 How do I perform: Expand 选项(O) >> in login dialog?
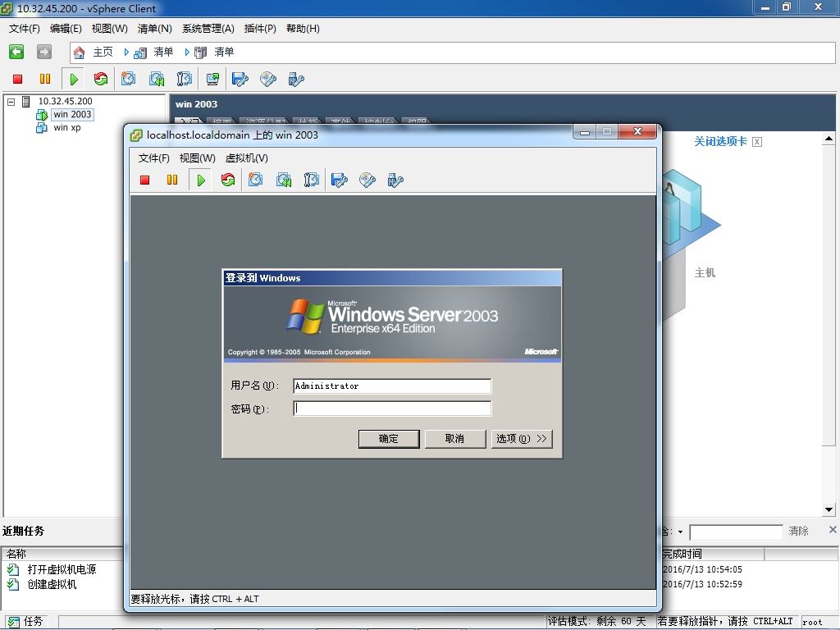tap(521, 439)
